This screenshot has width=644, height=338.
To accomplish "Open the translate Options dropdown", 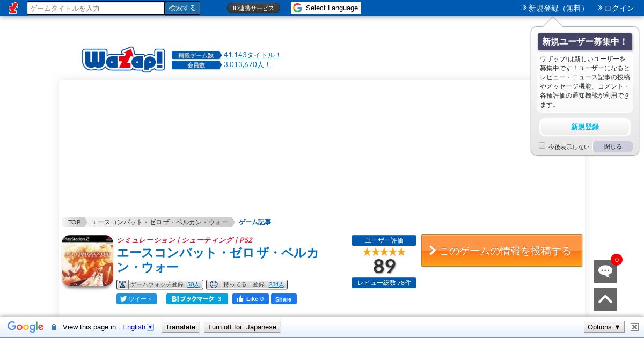I will click(x=604, y=327).
